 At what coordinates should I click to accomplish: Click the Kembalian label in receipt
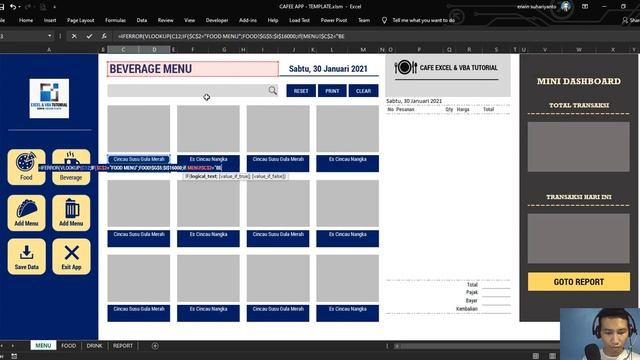coord(467,309)
